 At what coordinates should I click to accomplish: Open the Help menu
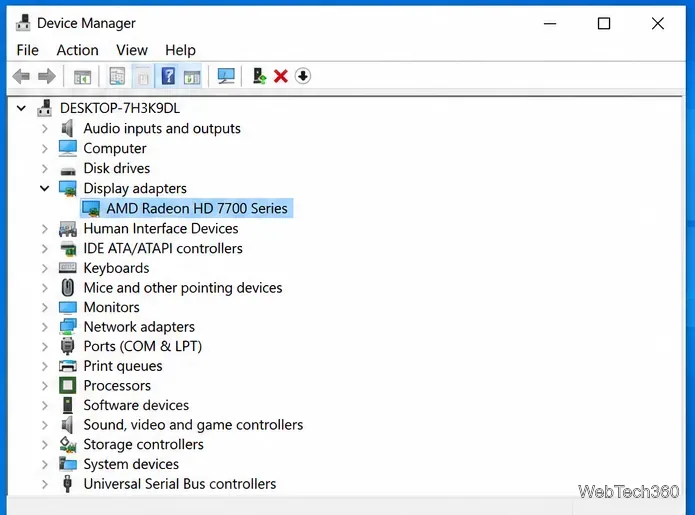[x=180, y=50]
